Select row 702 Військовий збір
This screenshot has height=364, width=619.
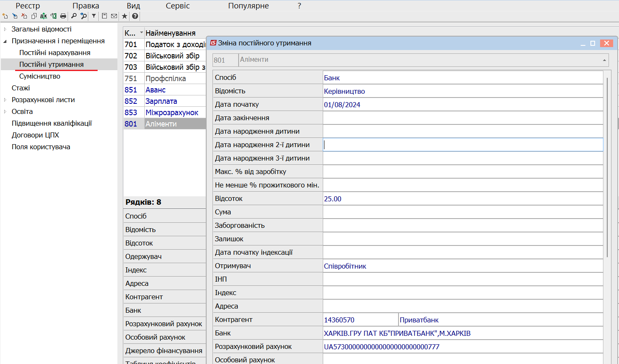point(165,55)
